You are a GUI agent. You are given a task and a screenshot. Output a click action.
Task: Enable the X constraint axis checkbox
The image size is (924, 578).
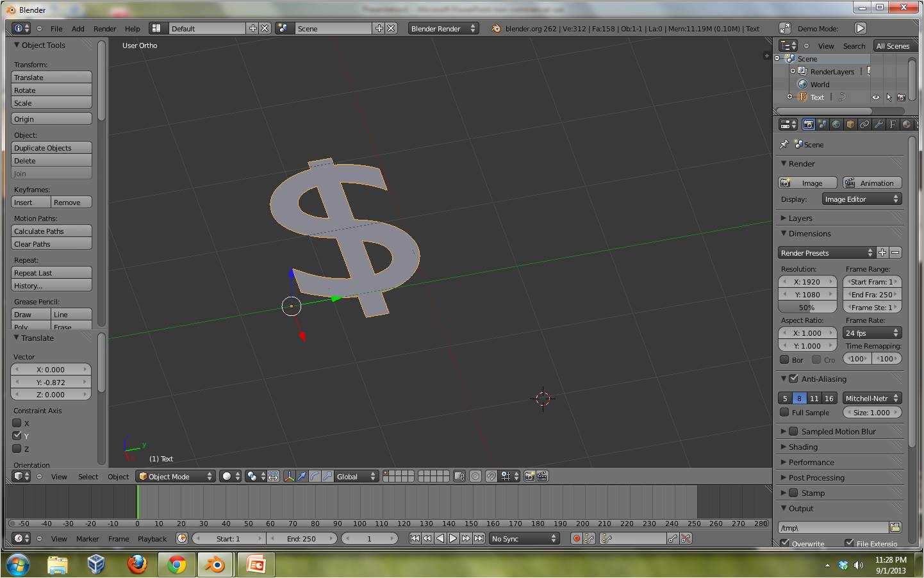[x=17, y=423]
